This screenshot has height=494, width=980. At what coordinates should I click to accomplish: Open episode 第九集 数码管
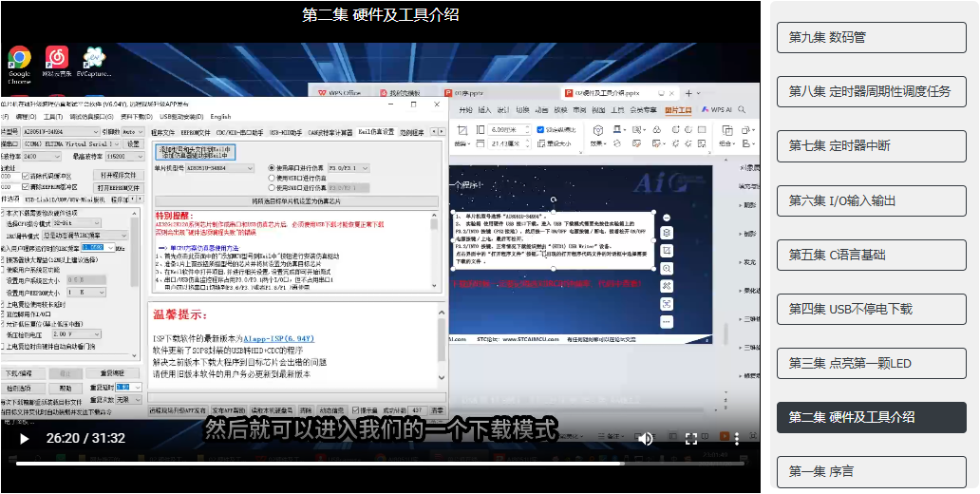click(871, 37)
